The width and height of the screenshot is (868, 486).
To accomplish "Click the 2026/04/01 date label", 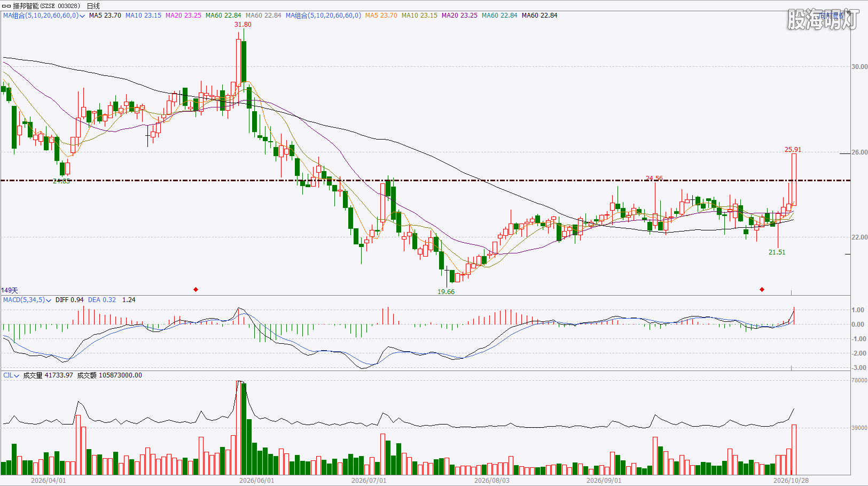I will [49, 481].
